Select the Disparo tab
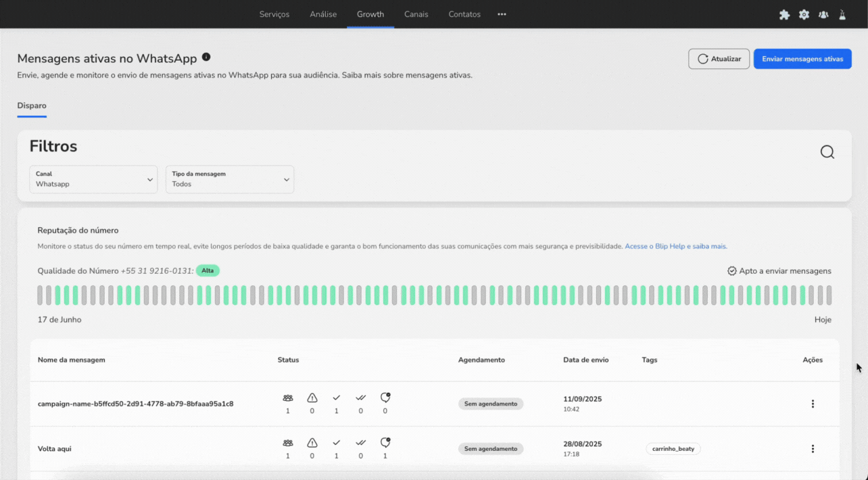 tap(32, 106)
